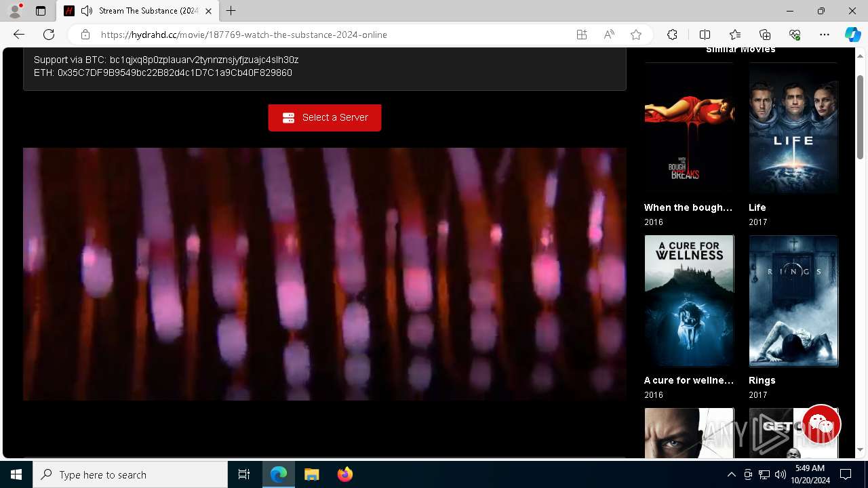Screen dimensions: 868x488
Task: Open the Select a Server button
Action: coord(325,117)
